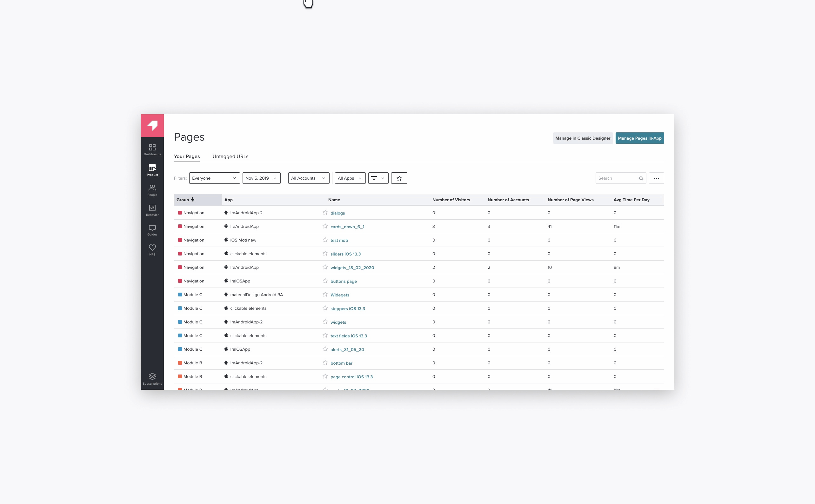Image resolution: width=815 pixels, height=504 pixels.
Task: Expand the Everyone segment dropdown
Action: 214,178
